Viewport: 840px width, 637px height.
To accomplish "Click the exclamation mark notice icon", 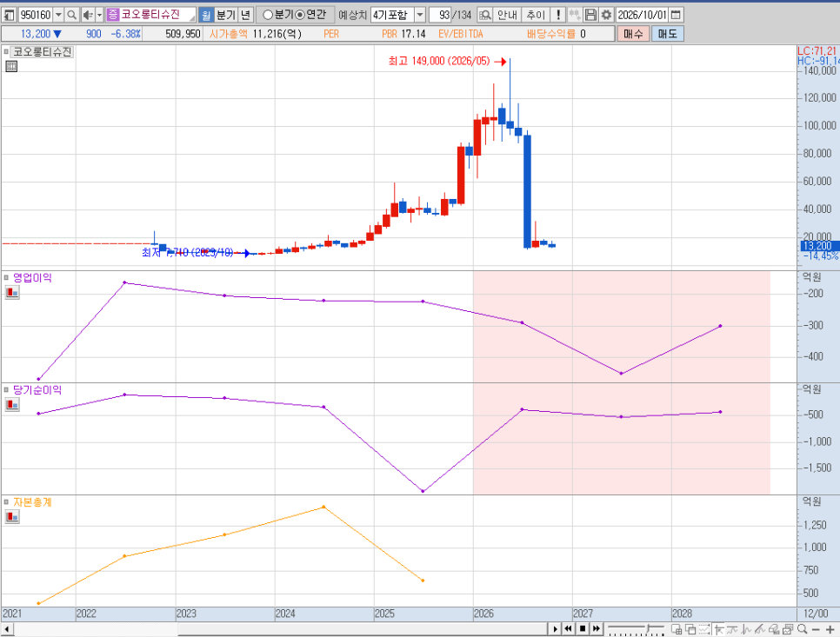I will coord(557,15).
